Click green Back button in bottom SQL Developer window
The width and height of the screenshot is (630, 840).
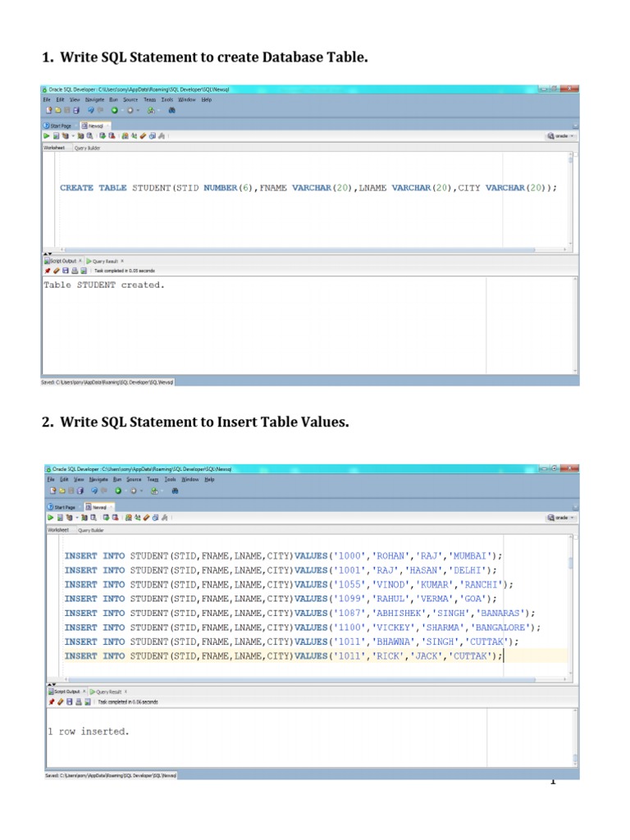118,491
